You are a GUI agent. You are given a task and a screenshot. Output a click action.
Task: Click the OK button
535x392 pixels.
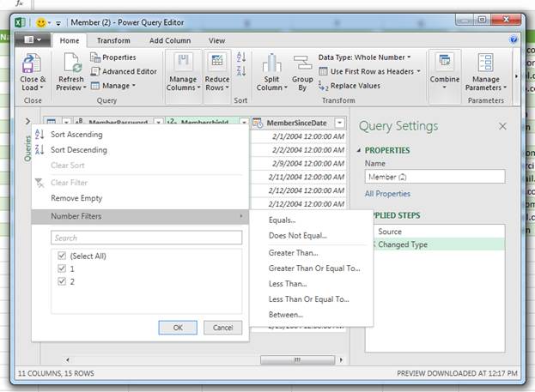pos(178,328)
